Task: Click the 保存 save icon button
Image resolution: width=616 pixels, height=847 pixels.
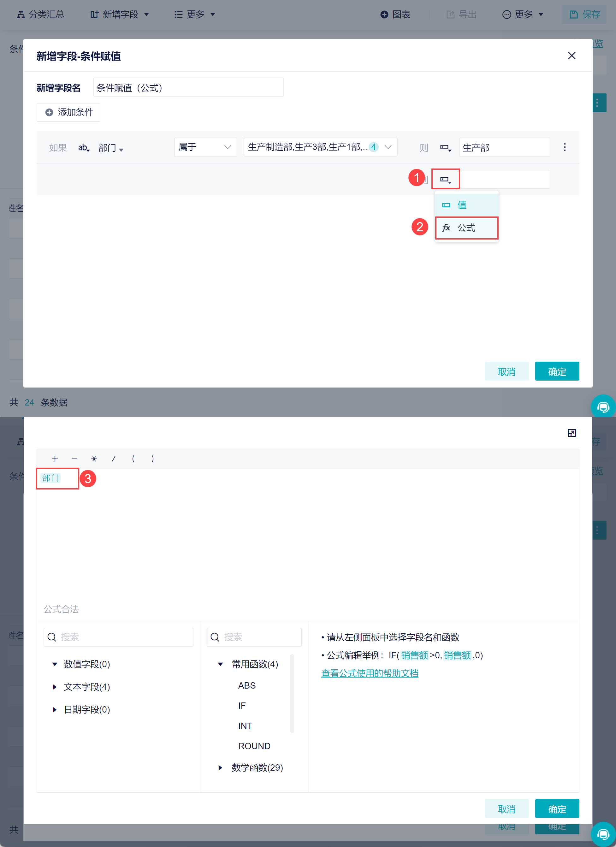Action: click(573, 15)
